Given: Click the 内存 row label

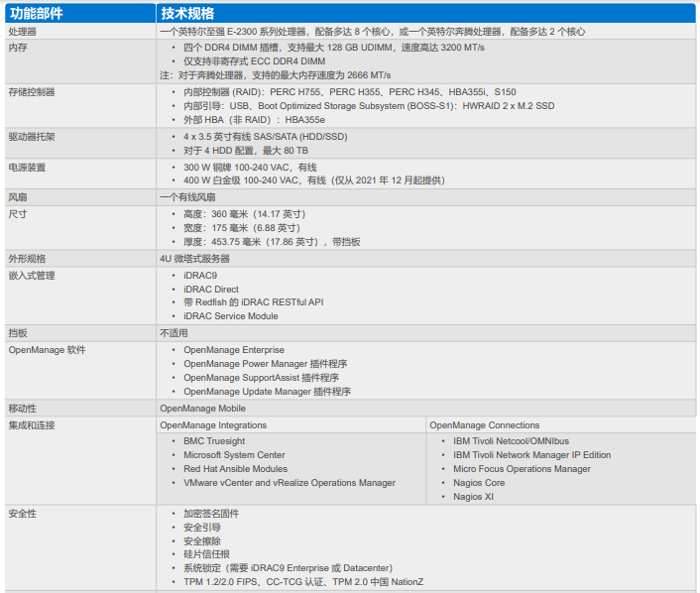Looking at the screenshot, I should (18, 47).
